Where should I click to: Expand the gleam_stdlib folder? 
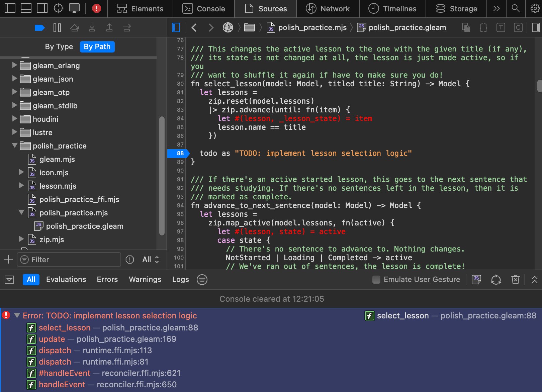[14, 106]
